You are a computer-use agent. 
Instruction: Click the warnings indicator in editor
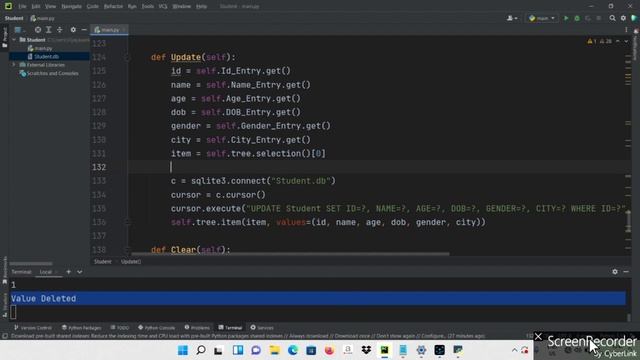coord(599,41)
